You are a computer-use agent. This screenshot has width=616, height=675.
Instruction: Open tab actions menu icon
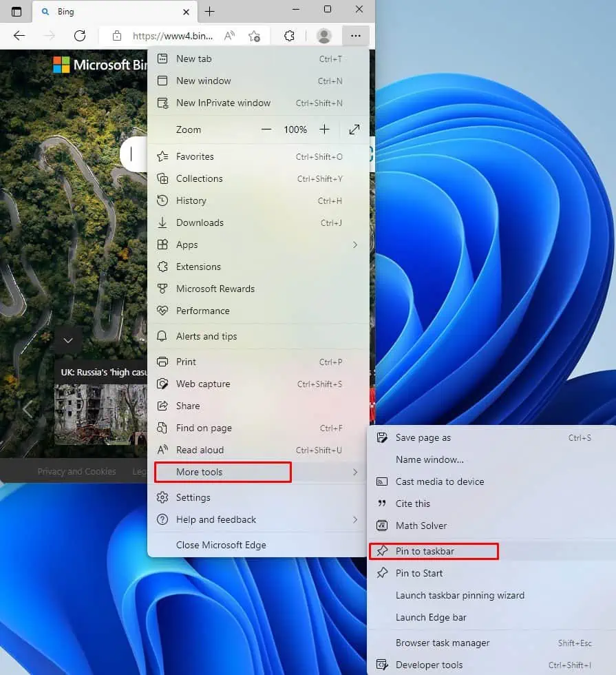coord(17,12)
